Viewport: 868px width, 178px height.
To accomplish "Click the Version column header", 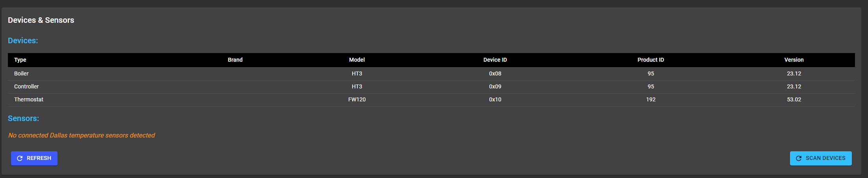I will click(794, 60).
